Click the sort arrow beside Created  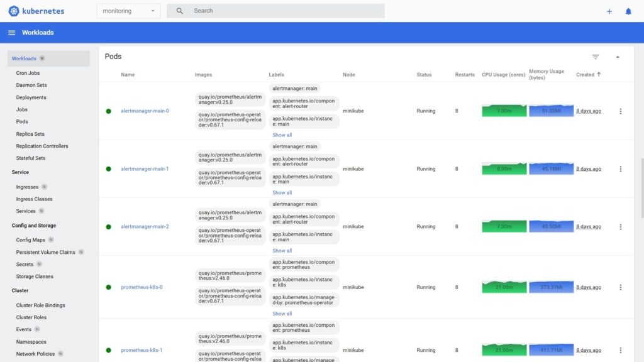pos(599,74)
